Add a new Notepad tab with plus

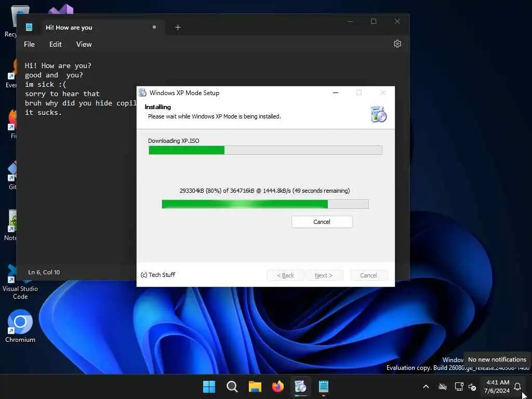click(x=178, y=27)
